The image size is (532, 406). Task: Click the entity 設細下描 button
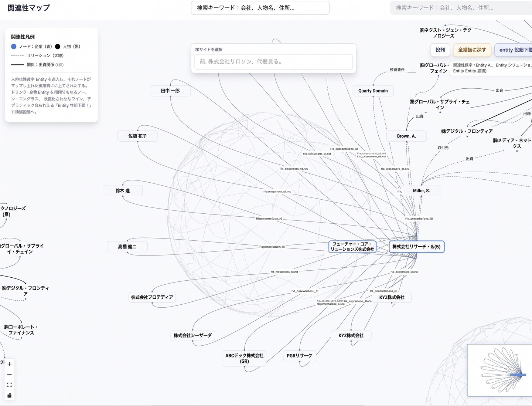pyautogui.click(x=514, y=50)
